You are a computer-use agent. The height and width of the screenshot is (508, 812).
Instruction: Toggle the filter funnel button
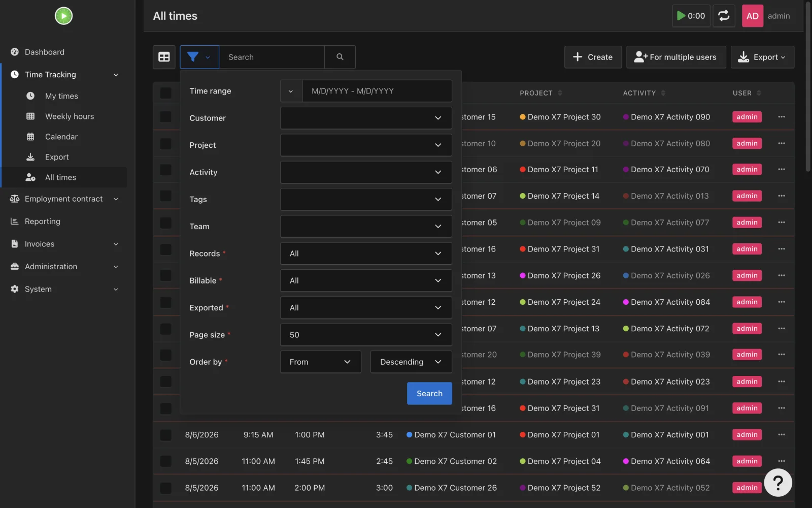[199, 57]
